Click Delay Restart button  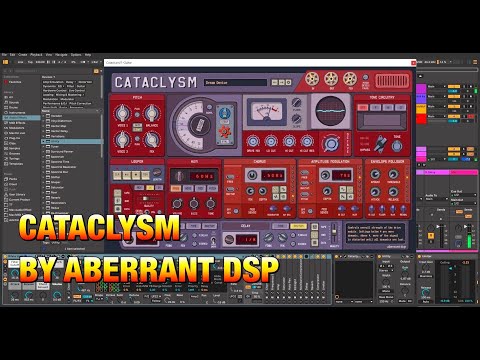[x=298, y=226]
